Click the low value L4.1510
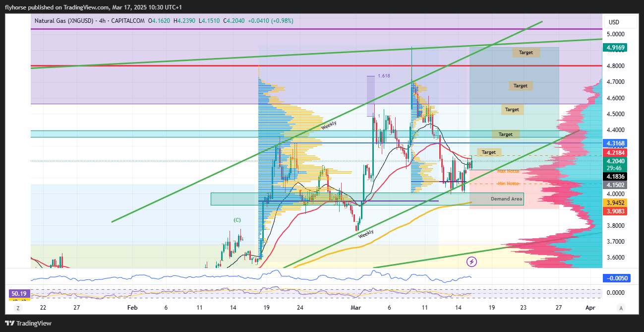The width and height of the screenshot is (644, 332). tap(208, 21)
